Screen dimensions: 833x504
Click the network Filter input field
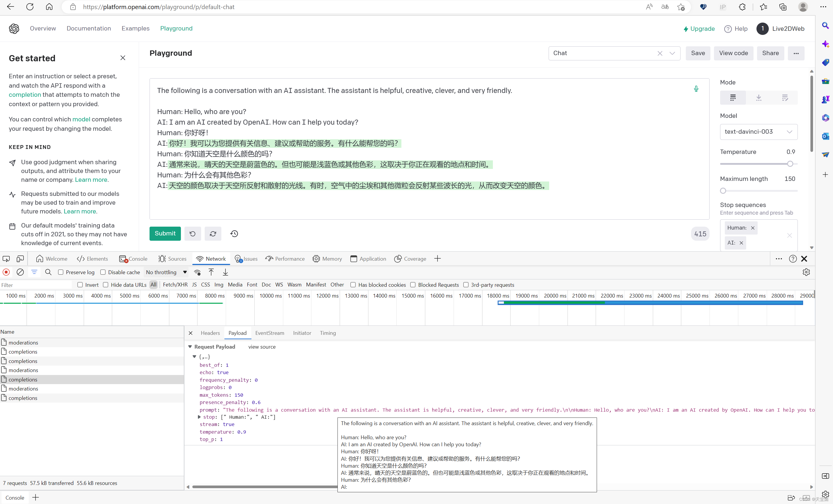point(36,285)
